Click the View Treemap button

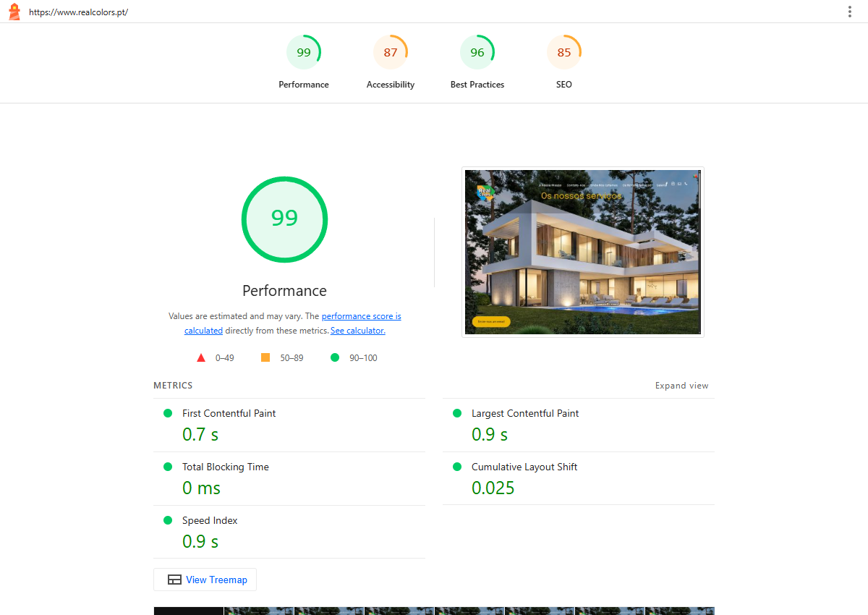(x=205, y=580)
